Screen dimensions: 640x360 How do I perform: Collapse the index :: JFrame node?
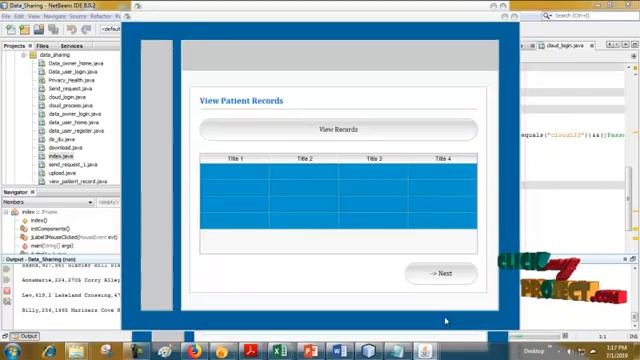6,212
